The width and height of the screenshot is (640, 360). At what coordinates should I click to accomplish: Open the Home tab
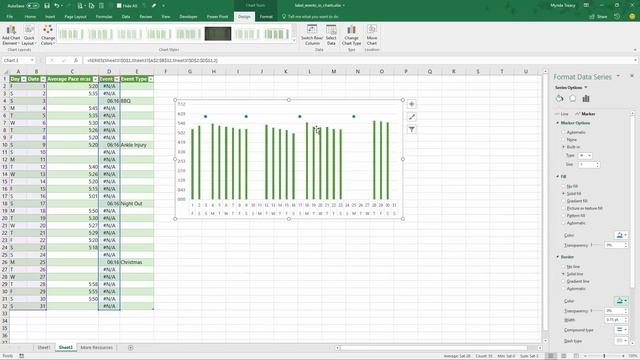(30, 17)
